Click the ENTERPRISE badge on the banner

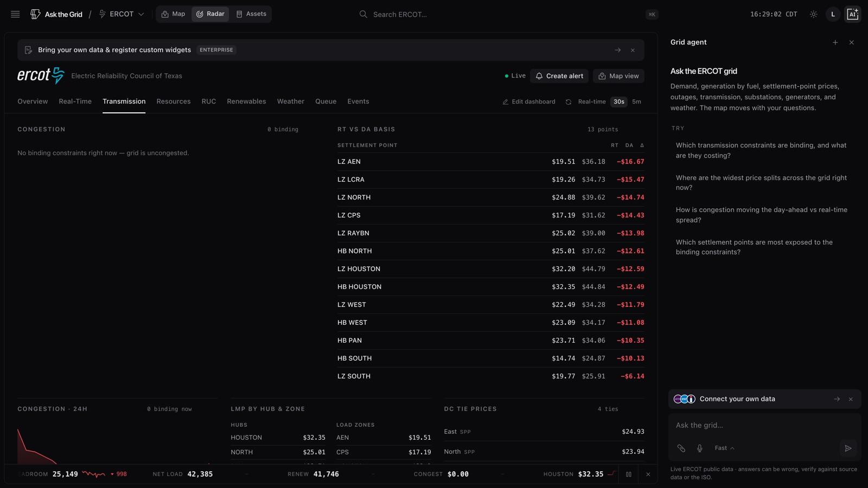click(x=216, y=50)
